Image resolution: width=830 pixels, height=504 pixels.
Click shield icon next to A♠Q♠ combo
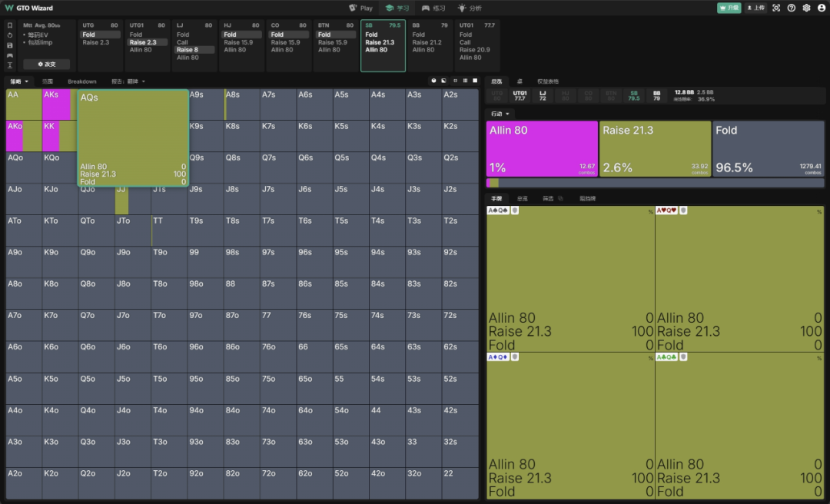point(514,211)
